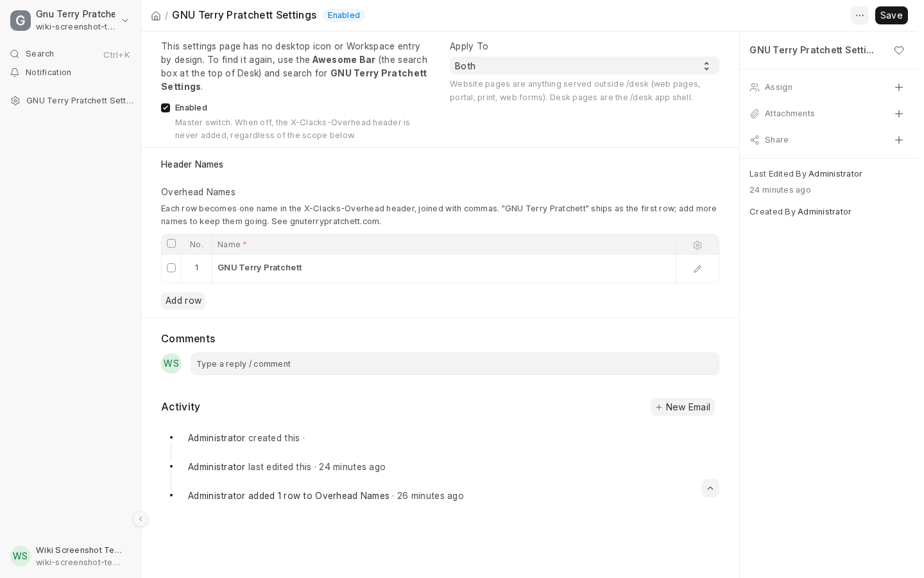
Task: Click the plus icon next to Share
Action: [899, 140]
